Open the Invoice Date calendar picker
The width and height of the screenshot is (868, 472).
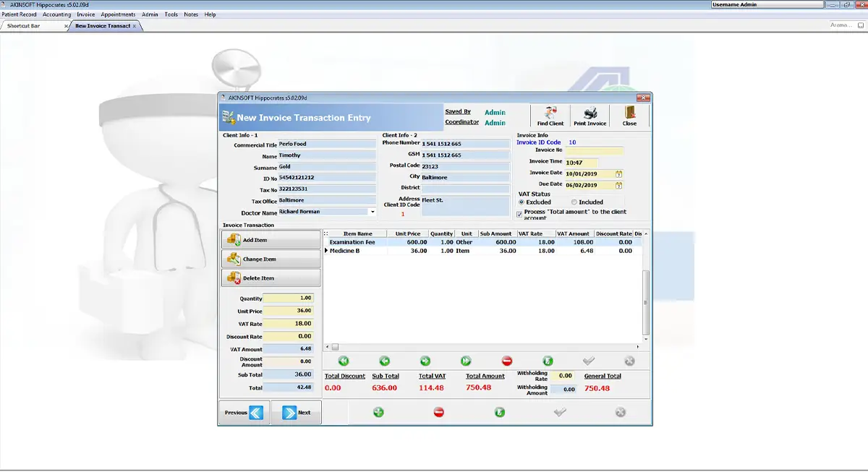tap(619, 173)
